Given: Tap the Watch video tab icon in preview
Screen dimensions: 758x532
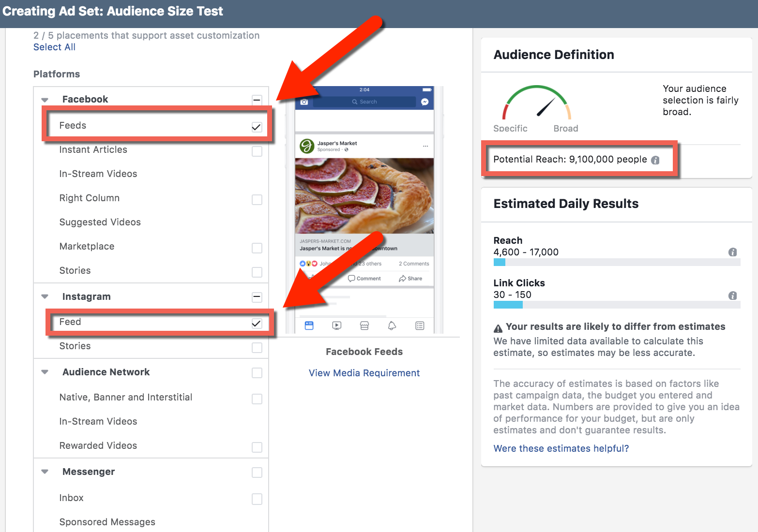Looking at the screenshot, I should (x=337, y=325).
